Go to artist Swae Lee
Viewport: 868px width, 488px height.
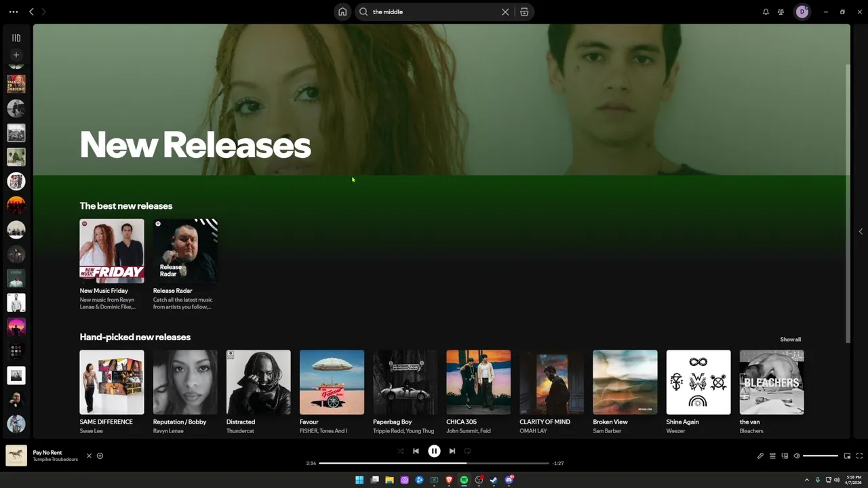coord(91,431)
